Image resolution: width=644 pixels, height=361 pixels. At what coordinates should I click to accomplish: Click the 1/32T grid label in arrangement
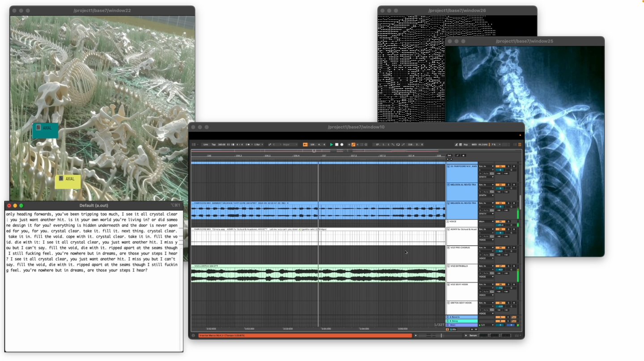(x=439, y=325)
